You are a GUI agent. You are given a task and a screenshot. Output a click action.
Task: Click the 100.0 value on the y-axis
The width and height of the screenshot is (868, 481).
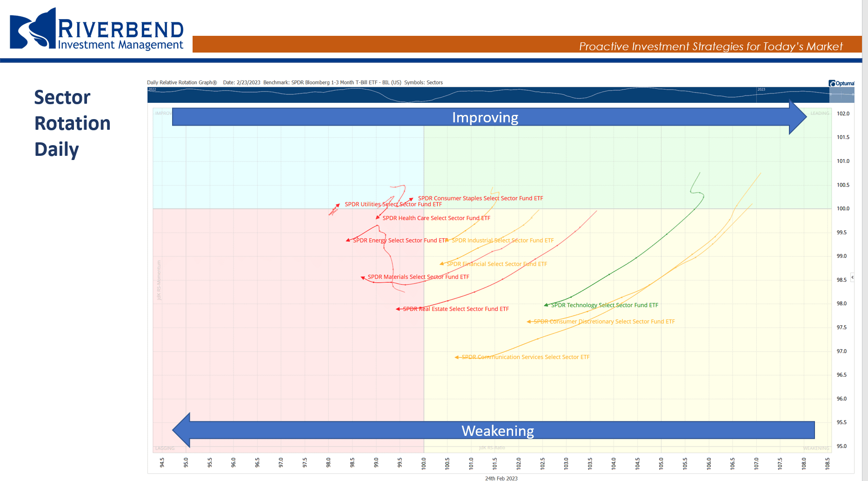click(843, 208)
